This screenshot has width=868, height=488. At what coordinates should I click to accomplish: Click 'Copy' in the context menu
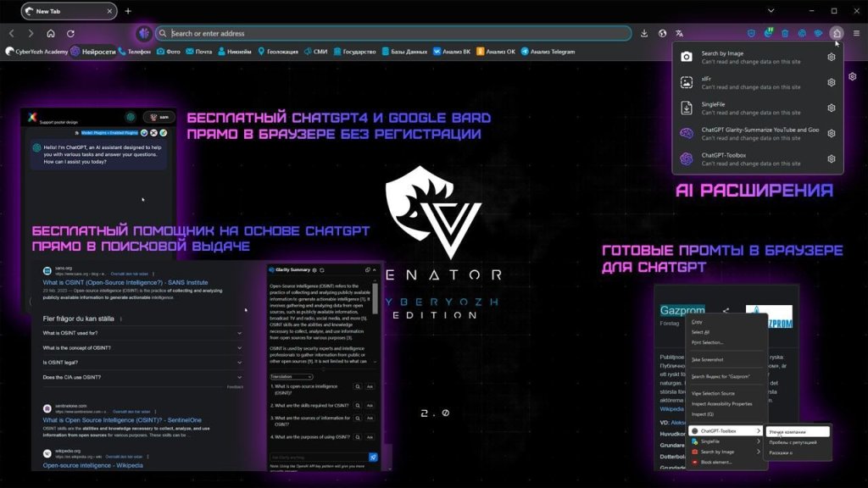coord(697,323)
